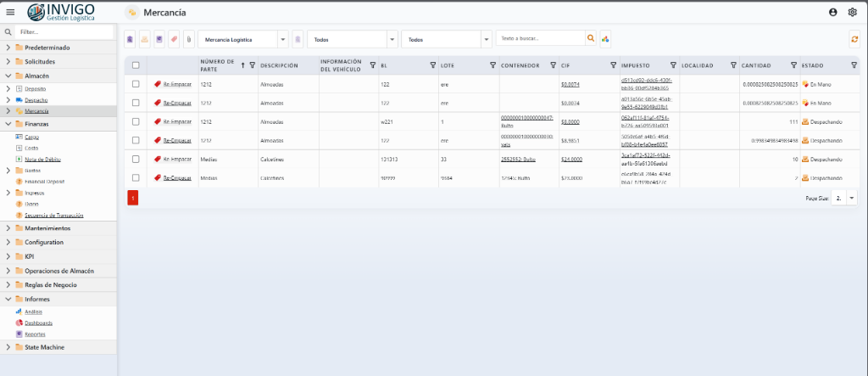Check the row with impuesto 5050e6af
Viewport: 868px width, 376px height.
[136, 140]
